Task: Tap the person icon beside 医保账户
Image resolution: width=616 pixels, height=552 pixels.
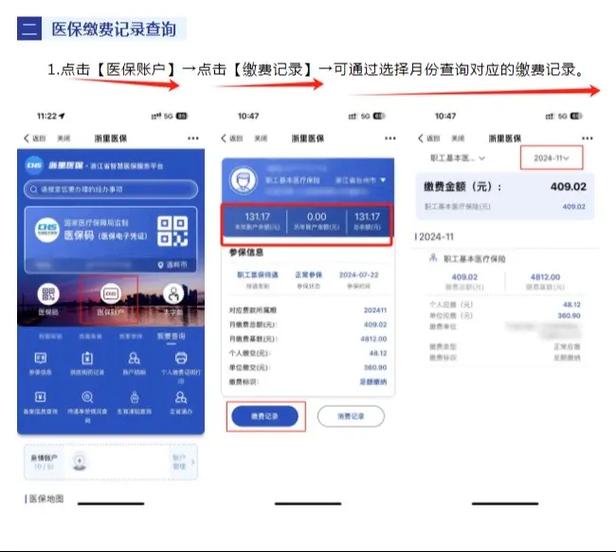Action: pos(173,293)
